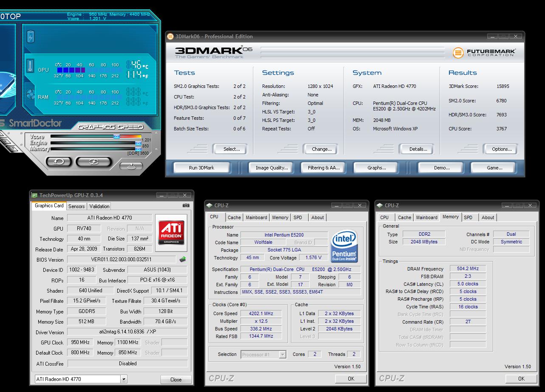The image size is (545, 392).
Task: Launch Demo... in 3DMark06
Action: (442, 168)
